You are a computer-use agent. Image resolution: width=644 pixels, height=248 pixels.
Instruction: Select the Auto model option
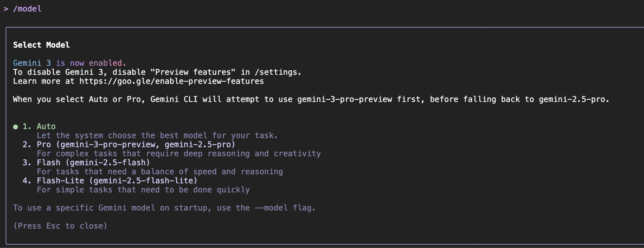click(x=46, y=127)
